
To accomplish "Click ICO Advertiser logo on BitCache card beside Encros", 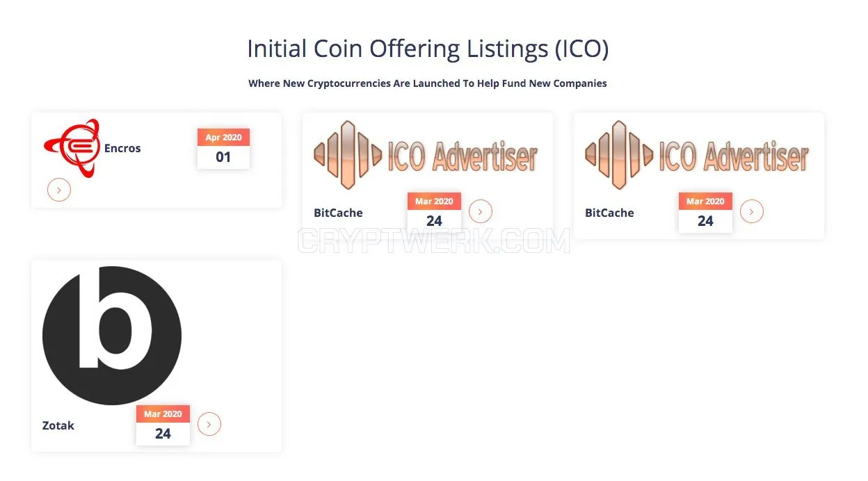I will [426, 155].
